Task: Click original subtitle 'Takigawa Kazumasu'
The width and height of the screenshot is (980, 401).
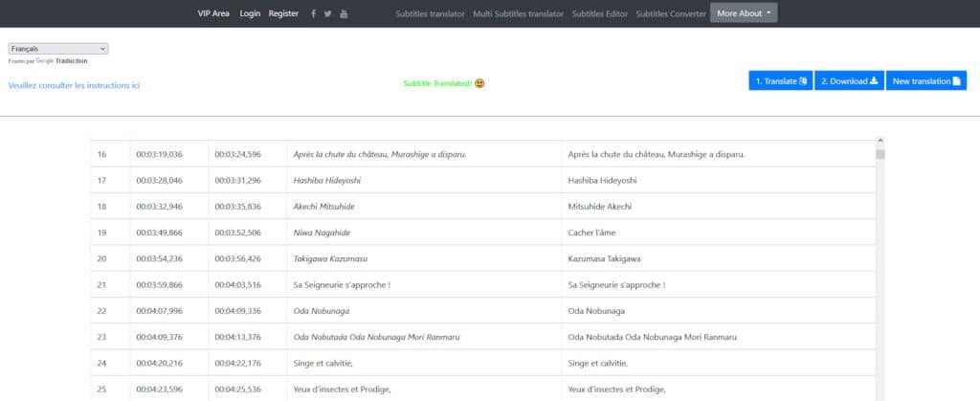Action: [331, 258]
